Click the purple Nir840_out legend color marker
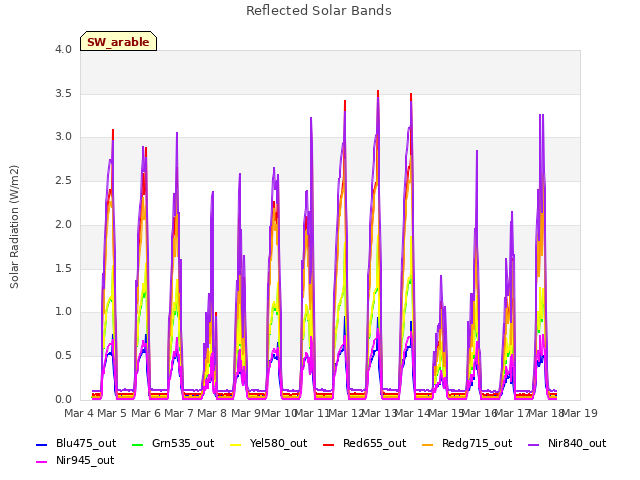Image resolution: width=640 pixels, height=480 pixels. click(534, 444)
